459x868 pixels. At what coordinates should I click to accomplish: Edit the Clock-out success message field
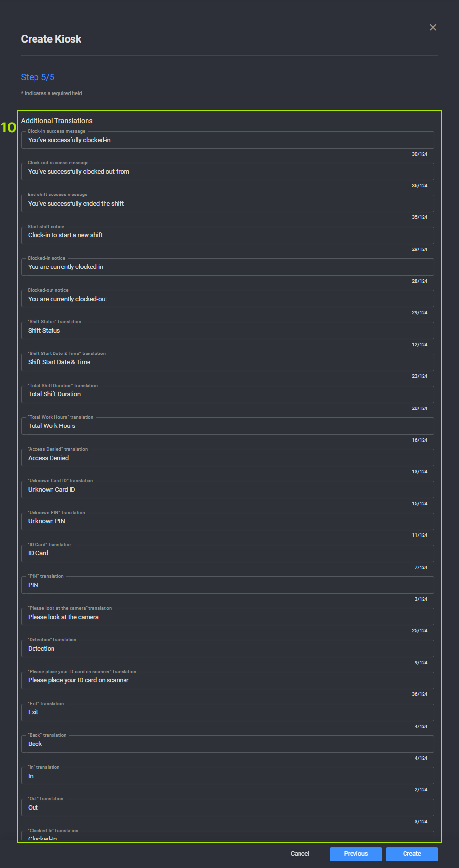pyautogui.click(x=228, y=172)
